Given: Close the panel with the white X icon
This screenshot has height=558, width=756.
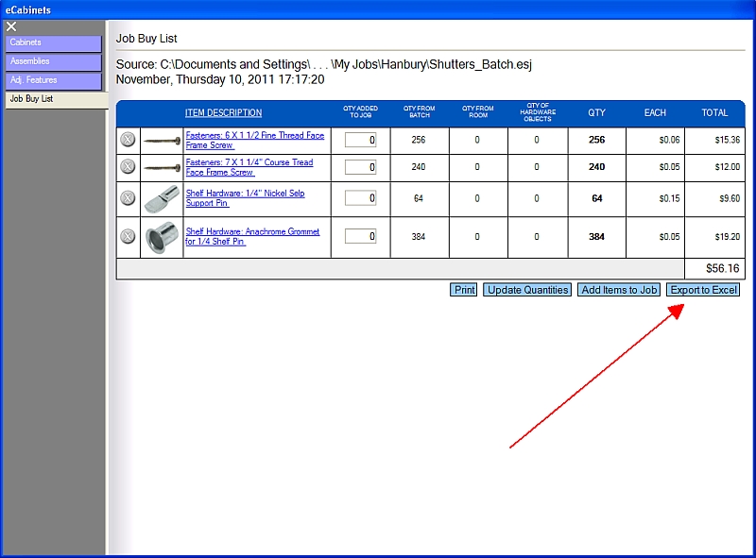Looking at the screenshot, I should [x=11, y=26].
